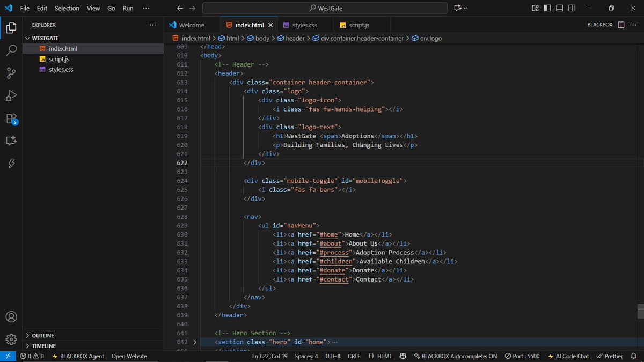644x362 pixels.
Task: Open errors and warnings in status bar
Action: coord(32,356)
